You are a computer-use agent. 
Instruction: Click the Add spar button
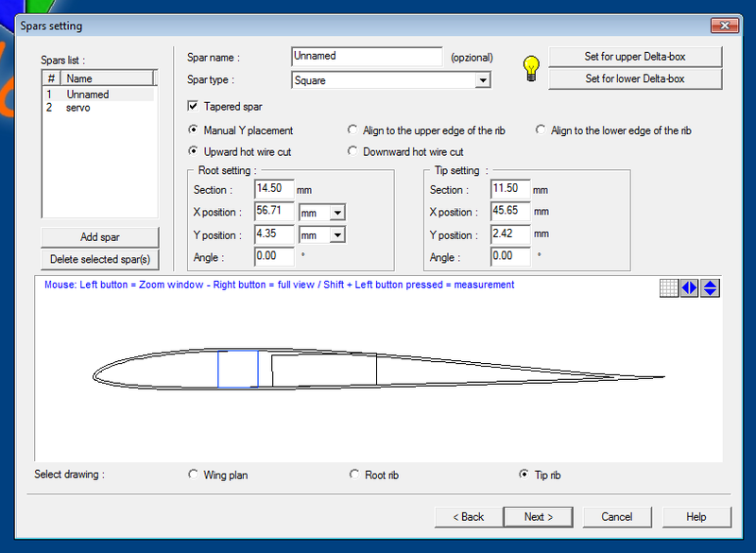point(100,236)
